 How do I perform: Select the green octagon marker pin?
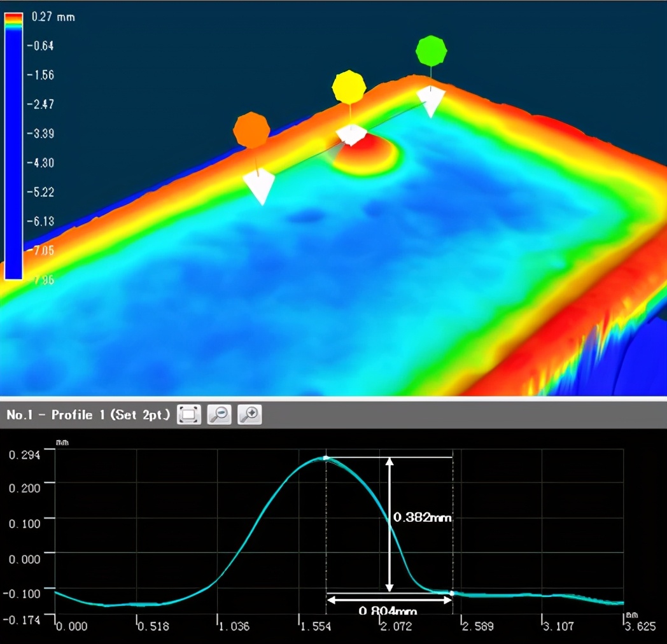tap(431, 52)
